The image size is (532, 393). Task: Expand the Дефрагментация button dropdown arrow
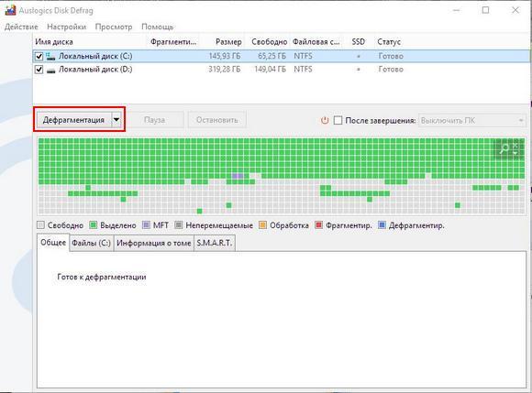pos(116,120)
